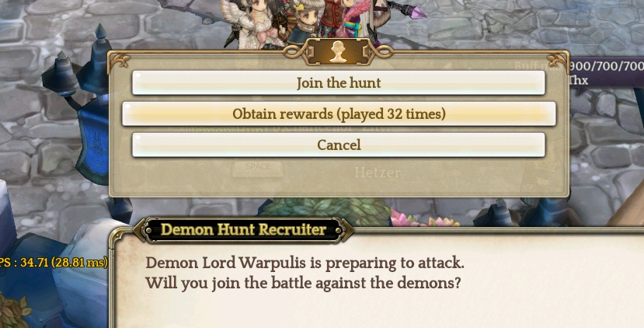This screenshot has width=644, height=328.
Task: Choose Obtain rewards (played 32 times)
Action: click(339, 113)
